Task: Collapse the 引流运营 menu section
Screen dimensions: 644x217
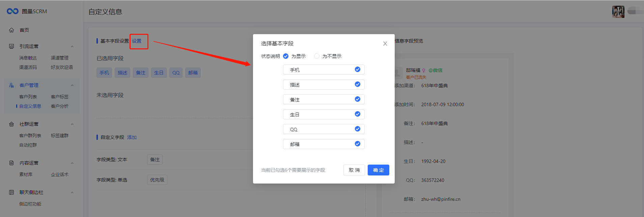Action: [72, 46]
